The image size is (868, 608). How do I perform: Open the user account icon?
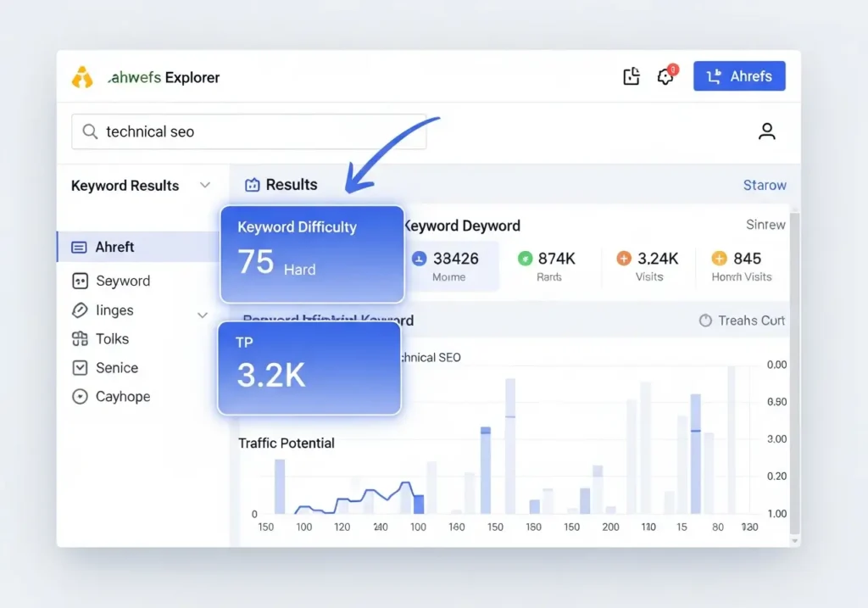pyautogui.click(x=767, y=131)
